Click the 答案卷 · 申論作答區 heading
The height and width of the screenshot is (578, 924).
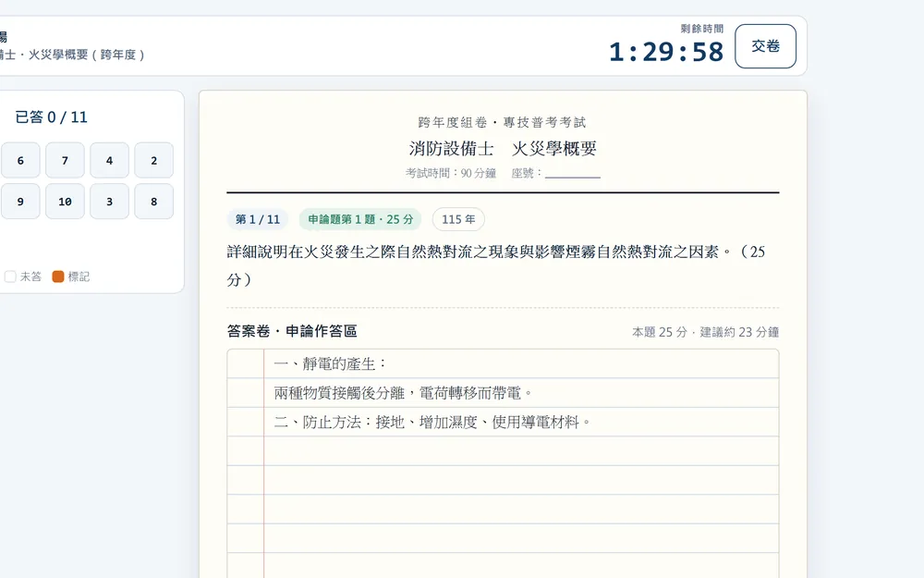(x=292, y=331)
